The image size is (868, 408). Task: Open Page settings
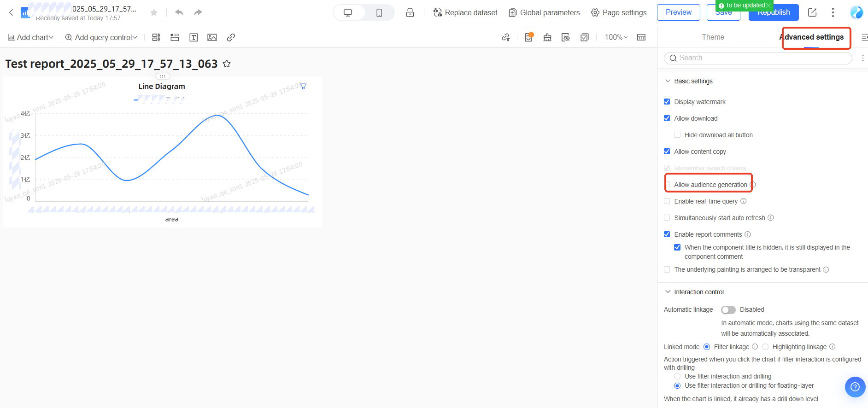[619, 13]
